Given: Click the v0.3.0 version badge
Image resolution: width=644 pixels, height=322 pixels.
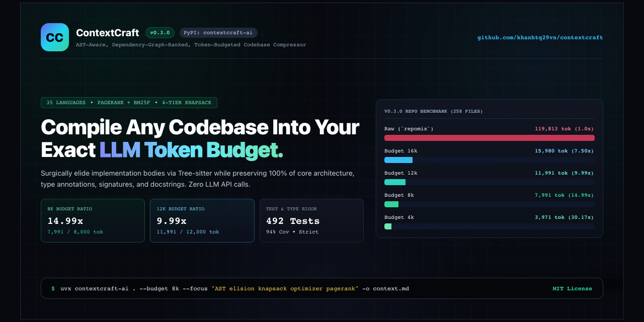Looking at the screenshot, I should pos(160,33).
